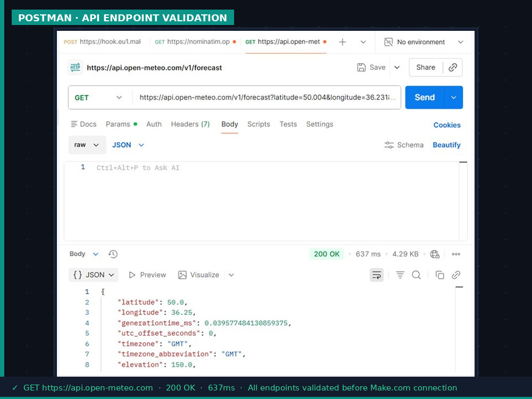Click the "timezone_abbreviation" key in response
532x399 pixels.
click(x=165, y=354)
